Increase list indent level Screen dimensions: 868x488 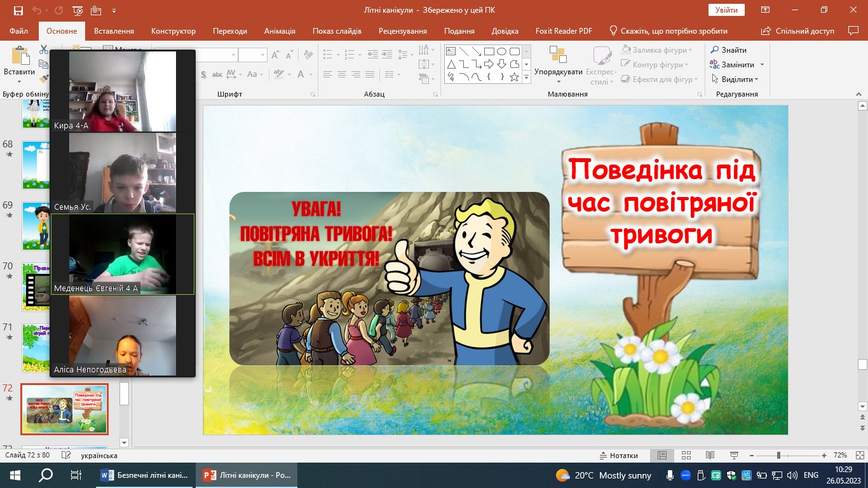tap(387, 55)
